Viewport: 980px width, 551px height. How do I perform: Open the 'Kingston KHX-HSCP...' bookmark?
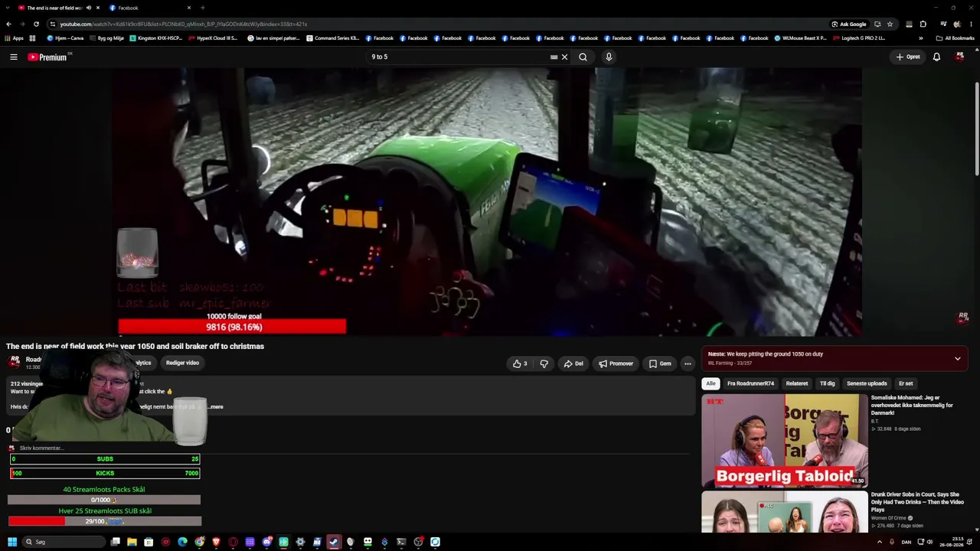[x=156, y=37]
